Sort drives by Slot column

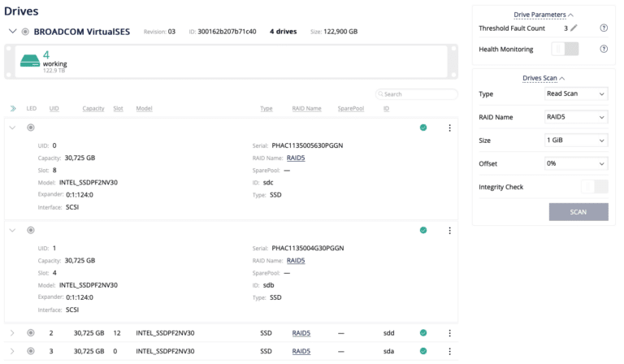click(x=118, y=108)
